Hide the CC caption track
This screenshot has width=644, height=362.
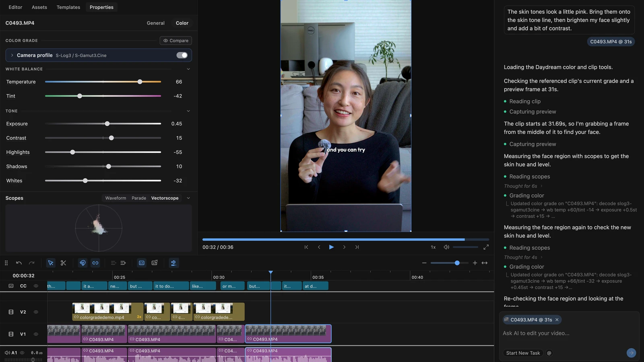[36, 286]
